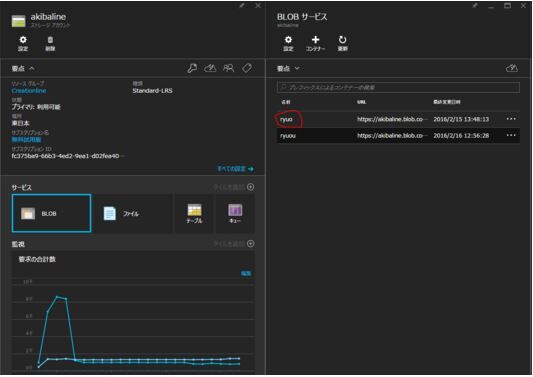Add tile using plus icon in 監視 section

click(251, 244)
